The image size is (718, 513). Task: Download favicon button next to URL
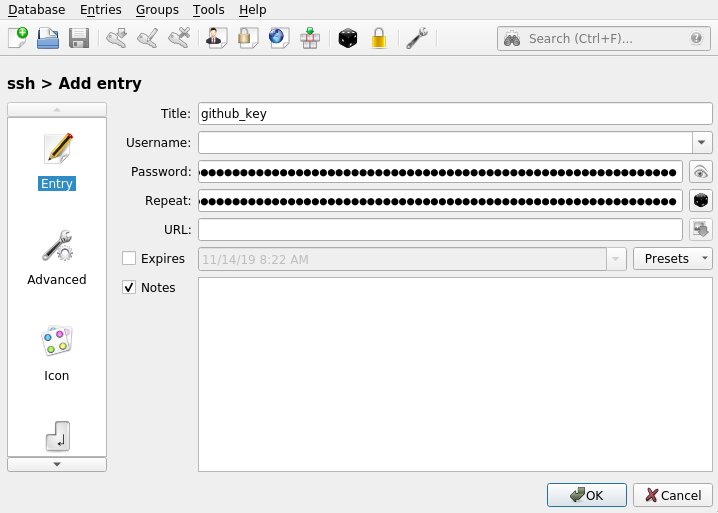pos(701,229)
